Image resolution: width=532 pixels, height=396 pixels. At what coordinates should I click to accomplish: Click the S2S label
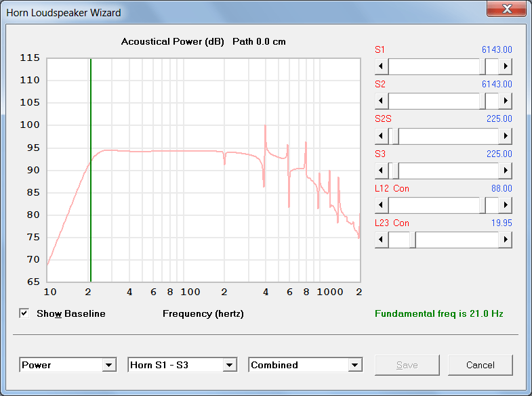coord(383,118)
